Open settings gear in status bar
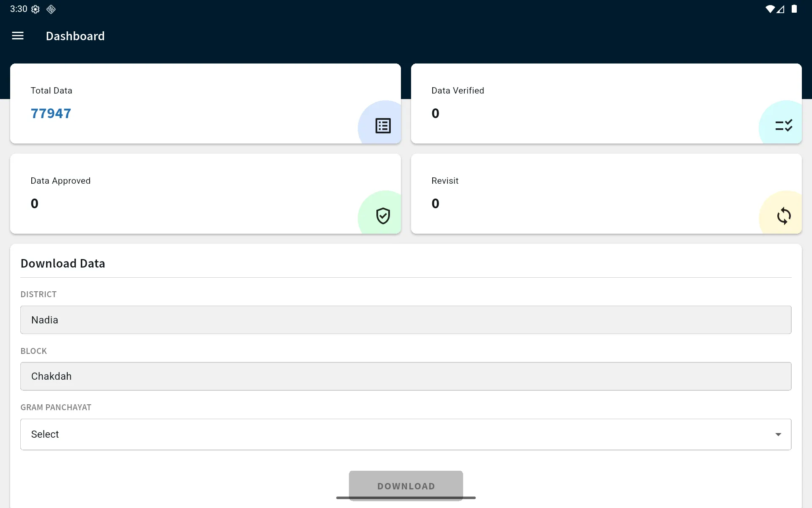The width and height of the screenshot is (812, 508). click(x=36, y=9)
